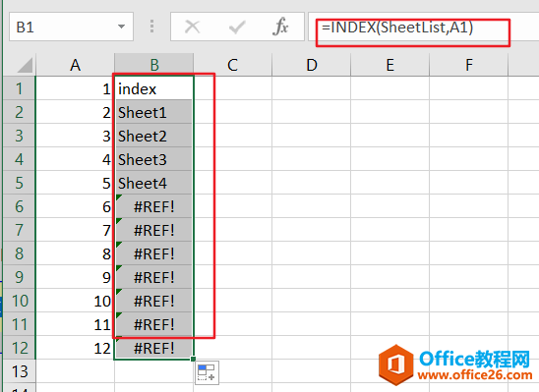This screenshot has height=392, width=539.
Task: Click cell containing 'Sheet2'
Action: [x=154, y=136]
